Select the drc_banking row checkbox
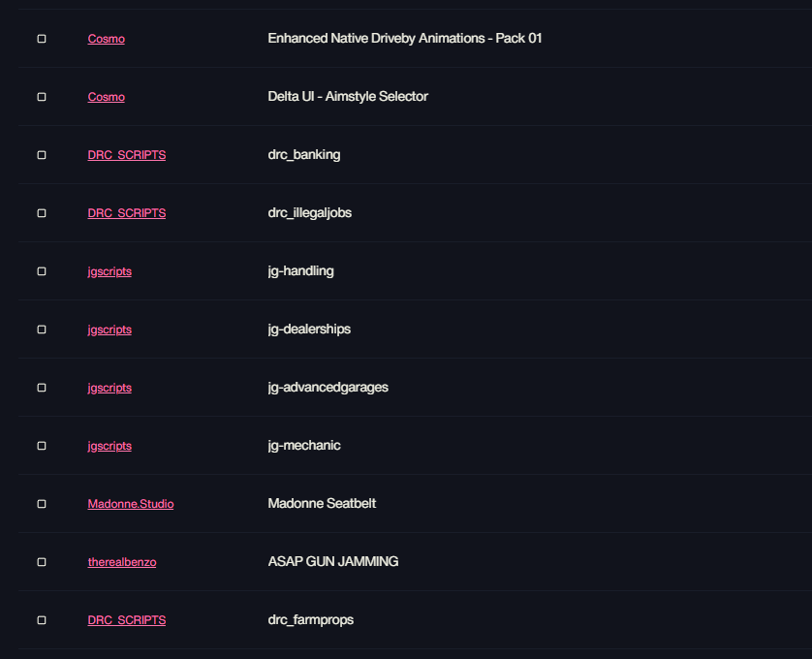Viewport: 812px width, 659px height. 42,155
